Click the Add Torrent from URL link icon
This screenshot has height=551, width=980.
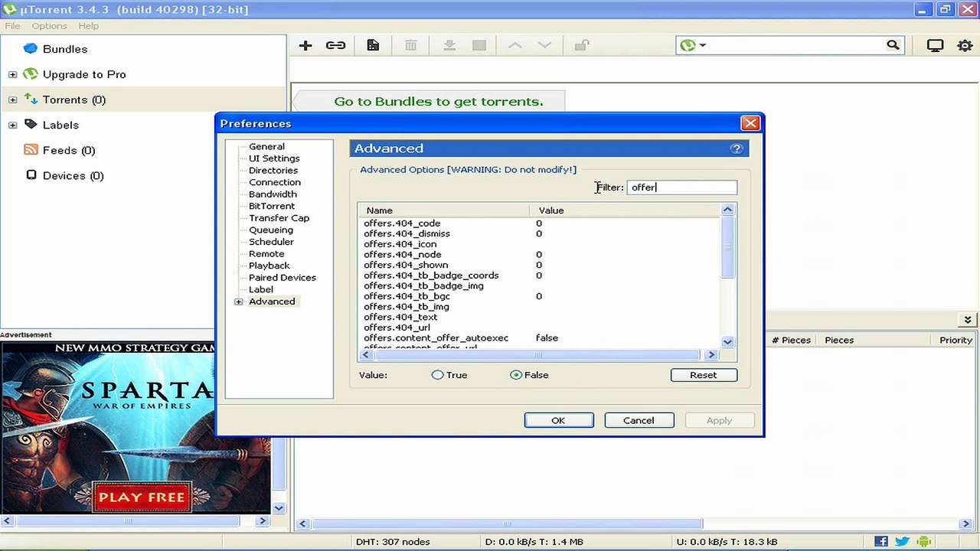point(335,46)
